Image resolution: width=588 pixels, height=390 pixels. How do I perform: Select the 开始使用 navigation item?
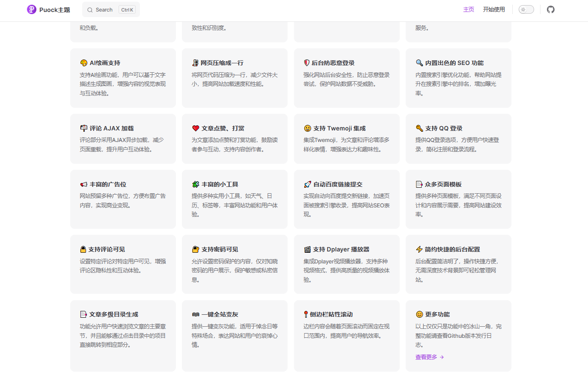click(x=494, y=9)
